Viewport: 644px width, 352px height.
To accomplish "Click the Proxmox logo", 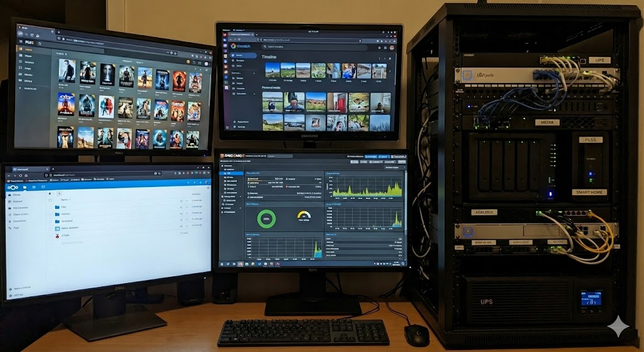I will pos(233,156).
